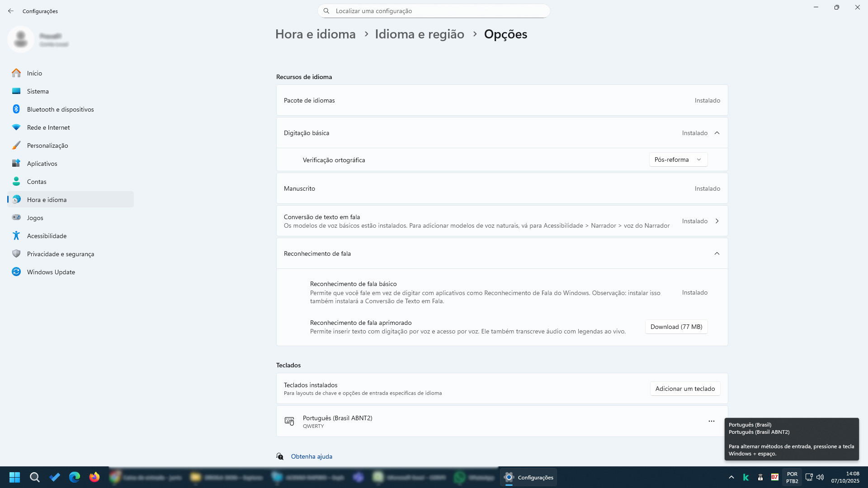
Task: Open the clock and date 14:08
Action: (x=845, y=477)
